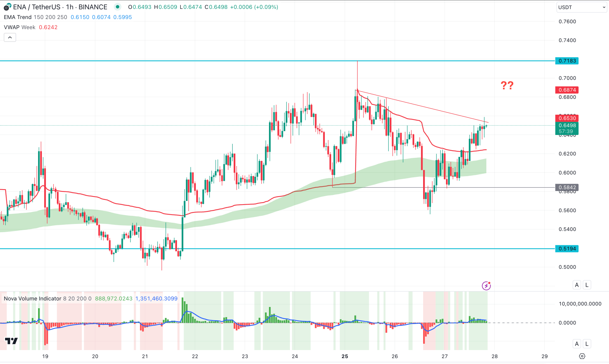Open chart settings gear icon
The image size is (609, 364).
click(582, 356)
